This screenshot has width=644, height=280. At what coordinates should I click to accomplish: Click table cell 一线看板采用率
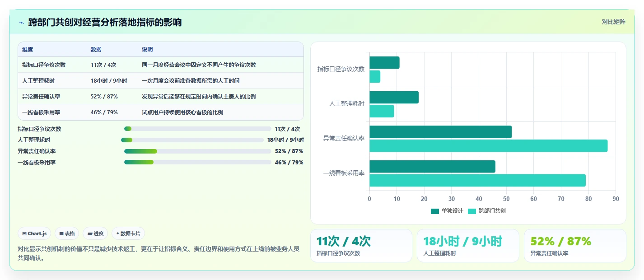click(x=41, y=112)
